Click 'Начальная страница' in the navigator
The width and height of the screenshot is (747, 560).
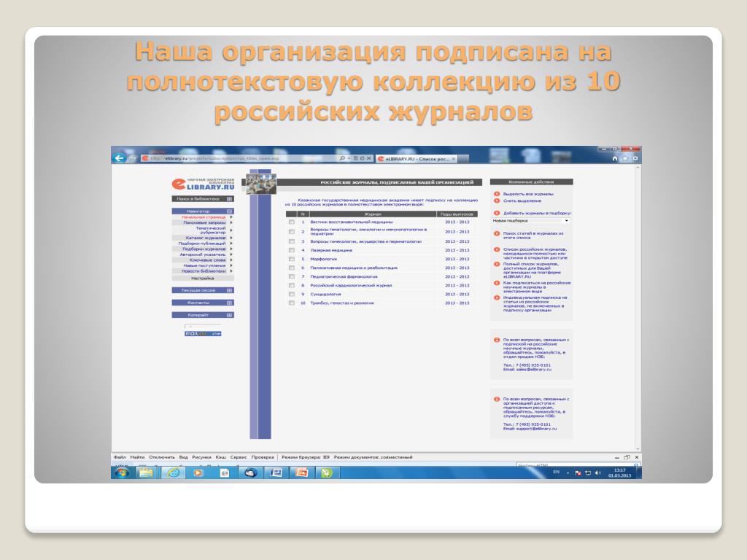tap(204, 217)
